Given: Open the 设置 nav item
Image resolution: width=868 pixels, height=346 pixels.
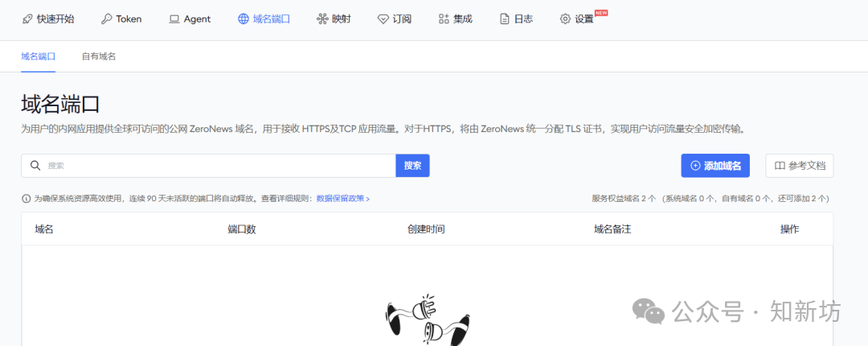Looking at the screenshot, I should 577,19.
